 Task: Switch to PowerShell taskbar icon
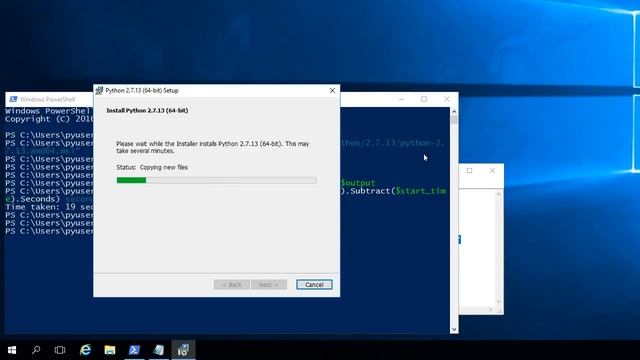pyautogui.click(x=134, y=350)
